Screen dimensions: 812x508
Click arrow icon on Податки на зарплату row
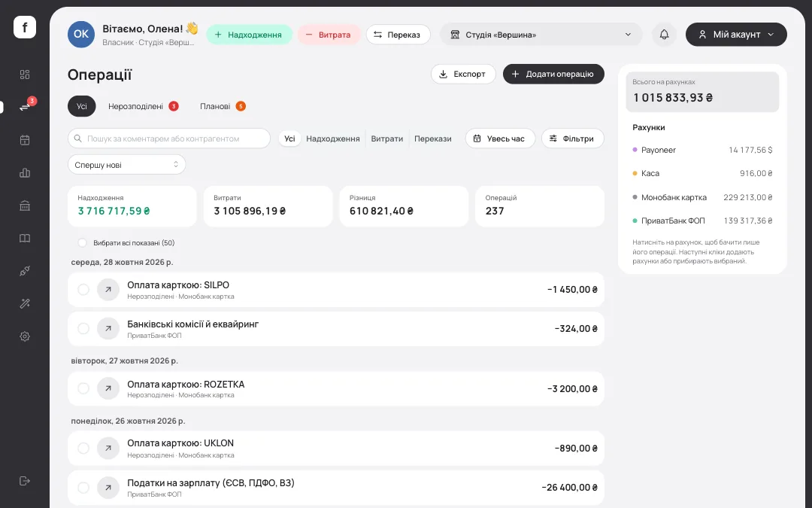click(108, 488)
